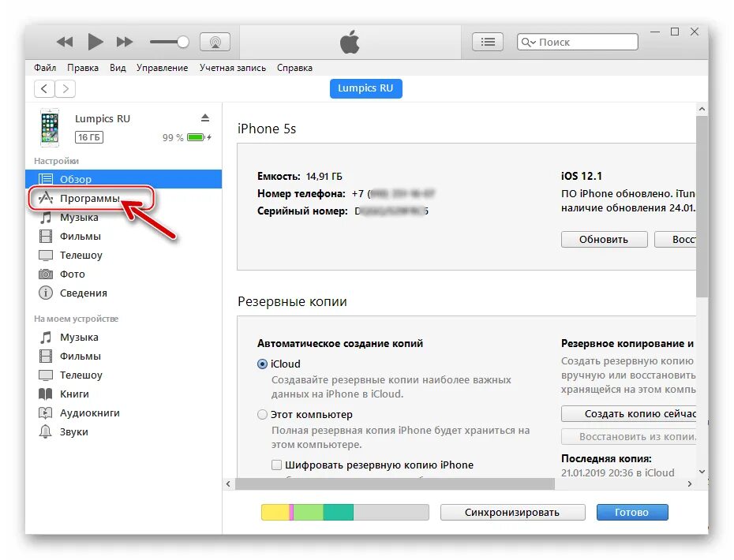
Task: Click the vertical scrollbar down arrow
Action: point(702,472)
